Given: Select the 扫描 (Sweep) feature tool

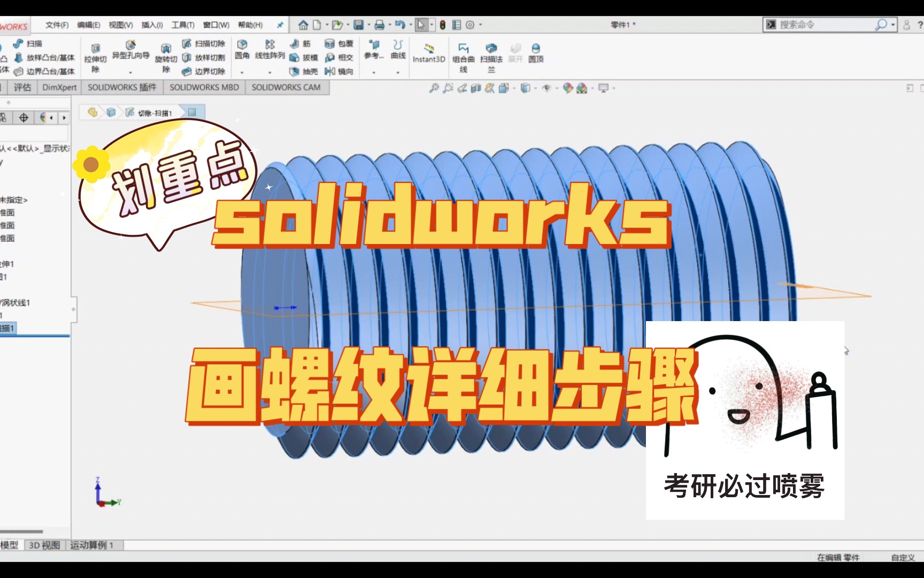Looking at the screenshot, I should [28, 44].
